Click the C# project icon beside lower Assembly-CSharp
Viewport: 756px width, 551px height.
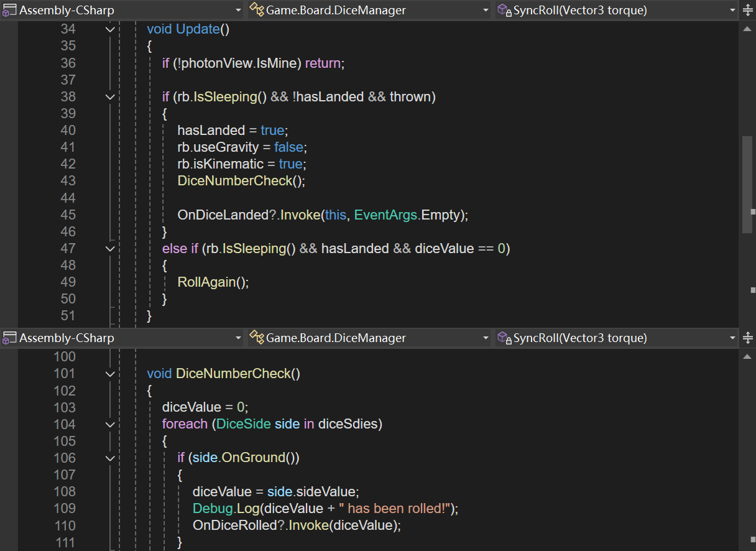click(9, 338)
